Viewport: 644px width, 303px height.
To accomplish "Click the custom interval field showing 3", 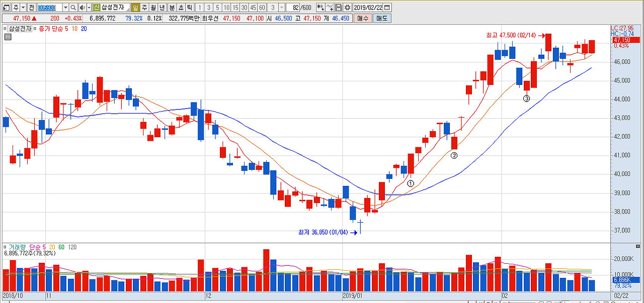I will pyautogui.click(x=273, y=8).
